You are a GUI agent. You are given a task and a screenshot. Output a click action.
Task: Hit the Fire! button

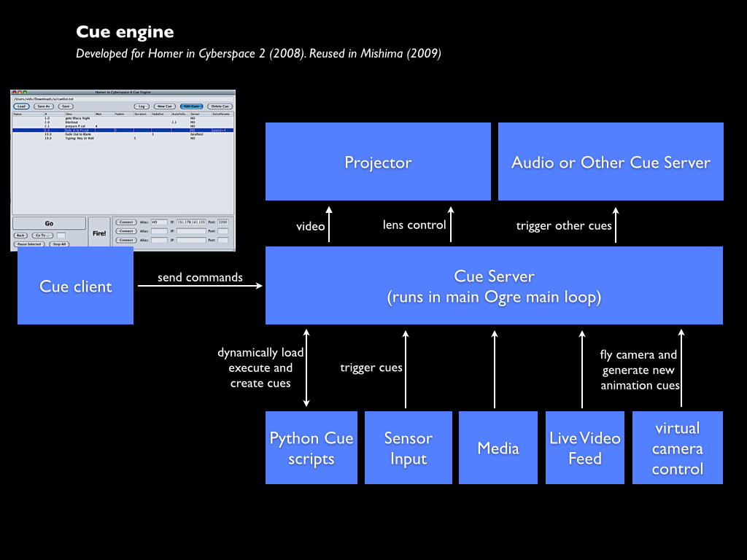[100, 233]
